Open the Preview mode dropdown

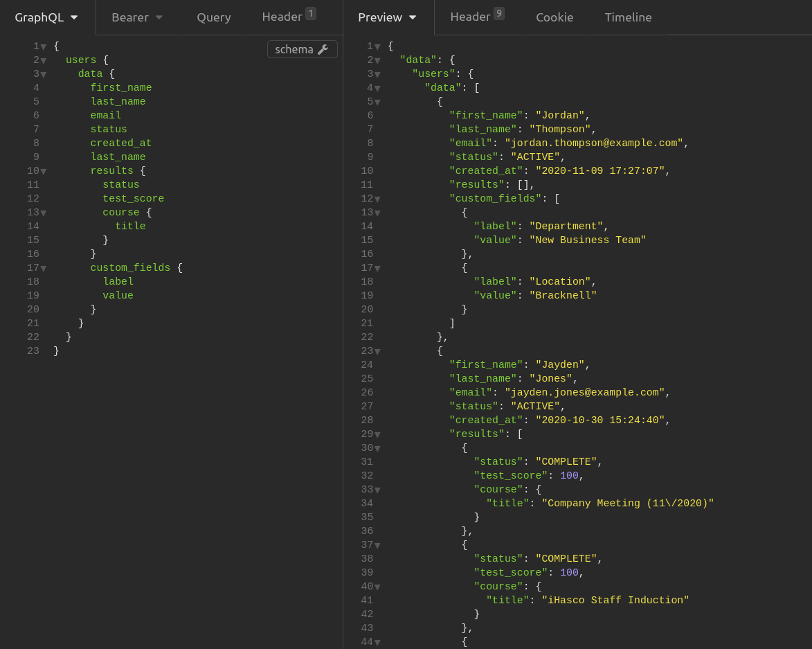[388, 17]
